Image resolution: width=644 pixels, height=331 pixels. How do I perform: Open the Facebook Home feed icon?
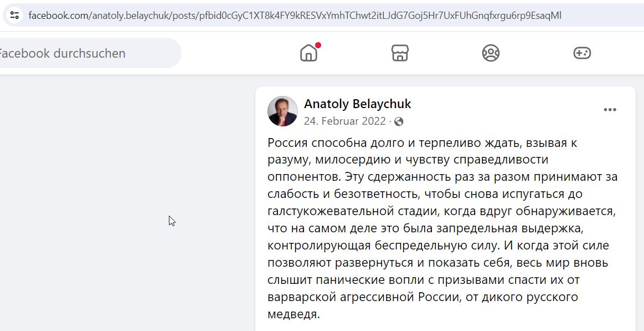[309, 53]
